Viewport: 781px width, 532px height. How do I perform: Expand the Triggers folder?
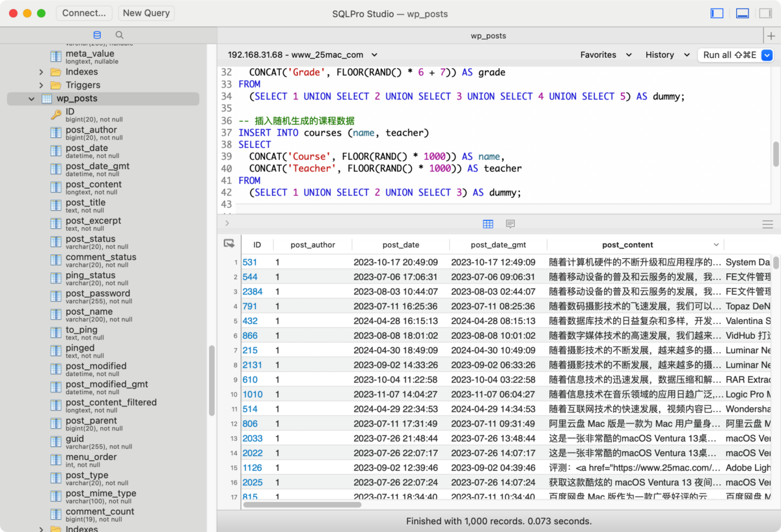coord(41,85)
